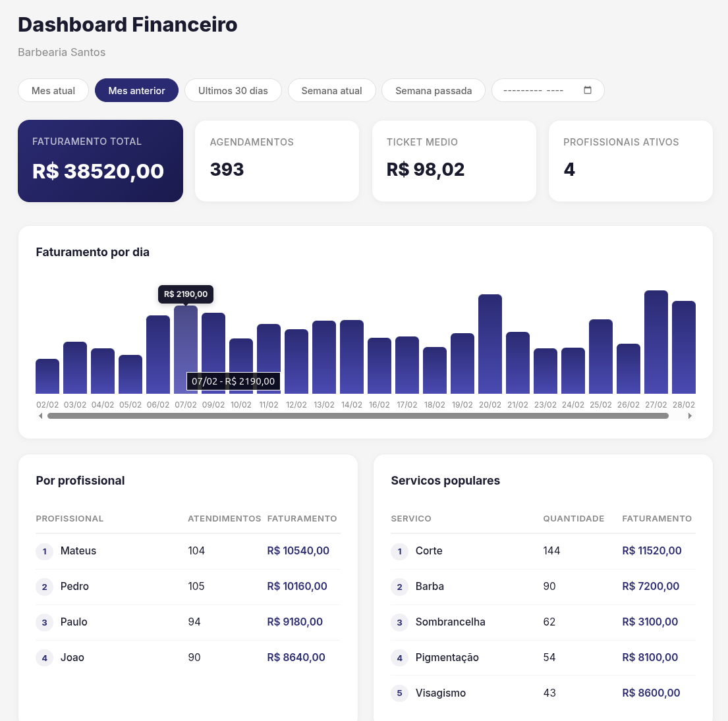Click the R$ 2190,00 tooltip above 07/02
Image resolution: width=728 pixels, height=721 pixels.
[x=185, y=294]
